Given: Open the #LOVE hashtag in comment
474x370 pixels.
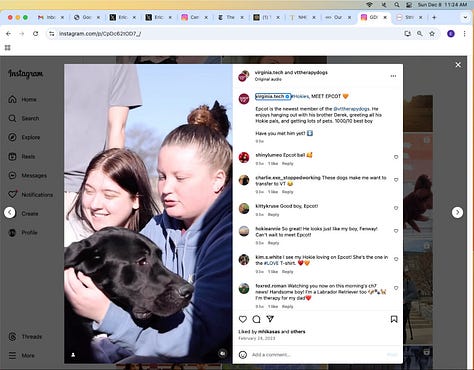Looking at the screenshot, I should pos(272,263).
